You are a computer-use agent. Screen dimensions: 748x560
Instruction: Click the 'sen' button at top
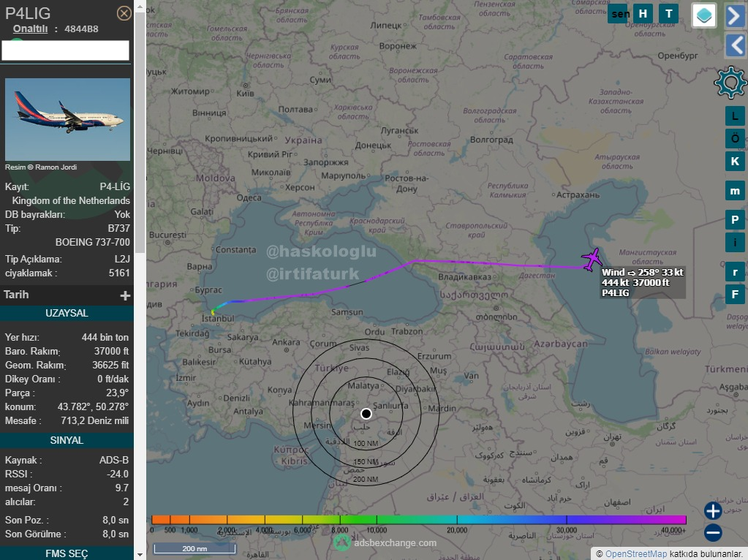tap(620, 13)
